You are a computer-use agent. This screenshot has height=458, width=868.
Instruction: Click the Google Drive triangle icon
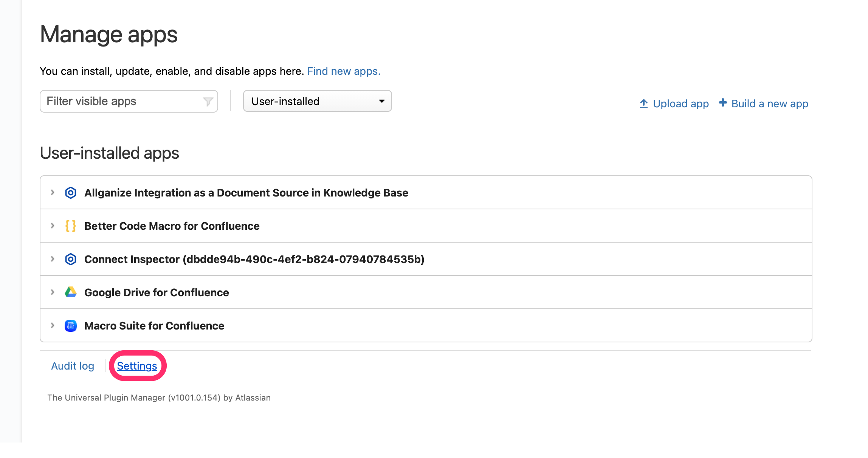click(x=71, y=292)
